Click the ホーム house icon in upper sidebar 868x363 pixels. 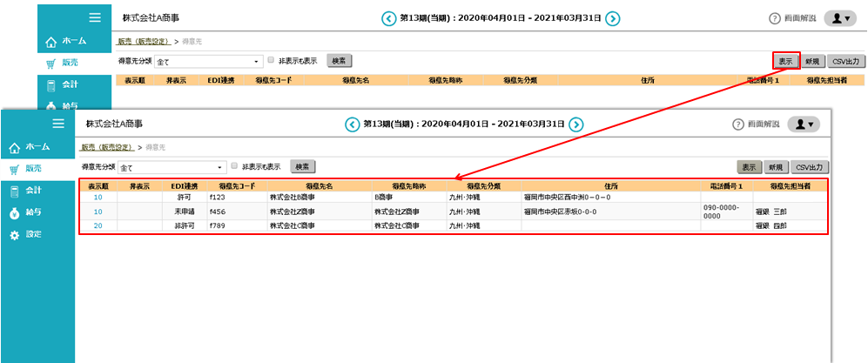click(x=51, y=41)
